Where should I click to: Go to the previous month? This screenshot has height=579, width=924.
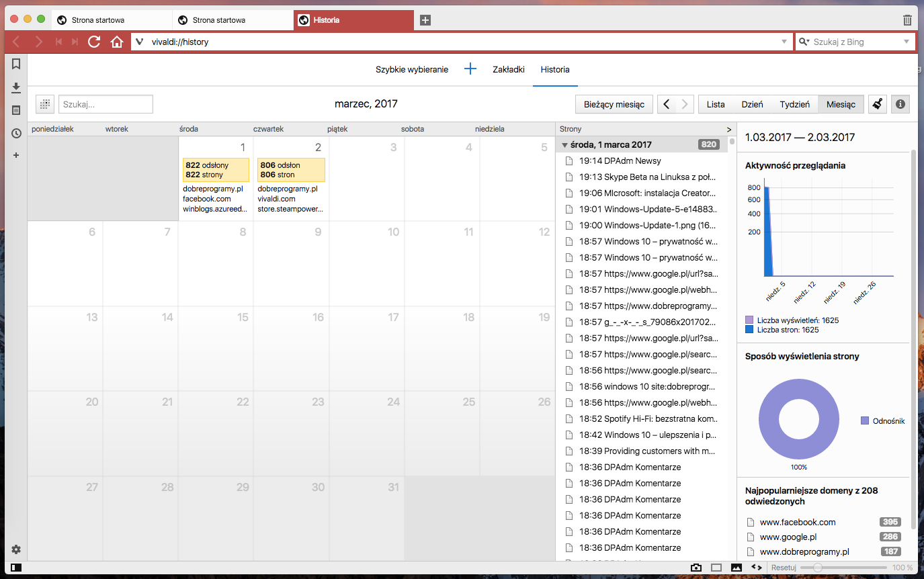tap(666, 104)
